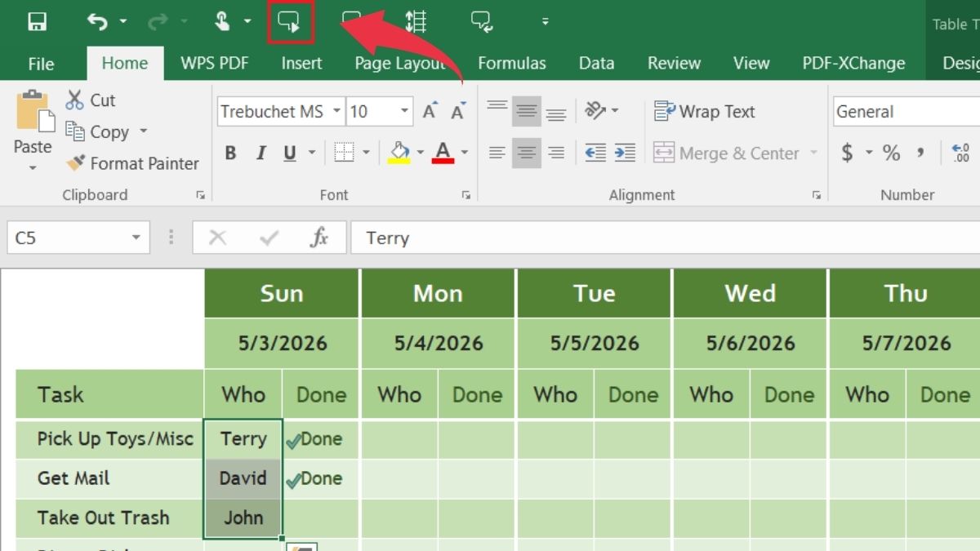Viewport: 980px width, 551px height.
Task: Open the font size dropdown showing 10
Action: [405, 112]
